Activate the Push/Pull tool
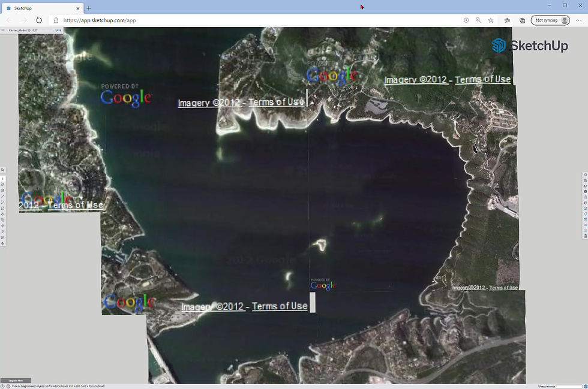 point(2,214)
